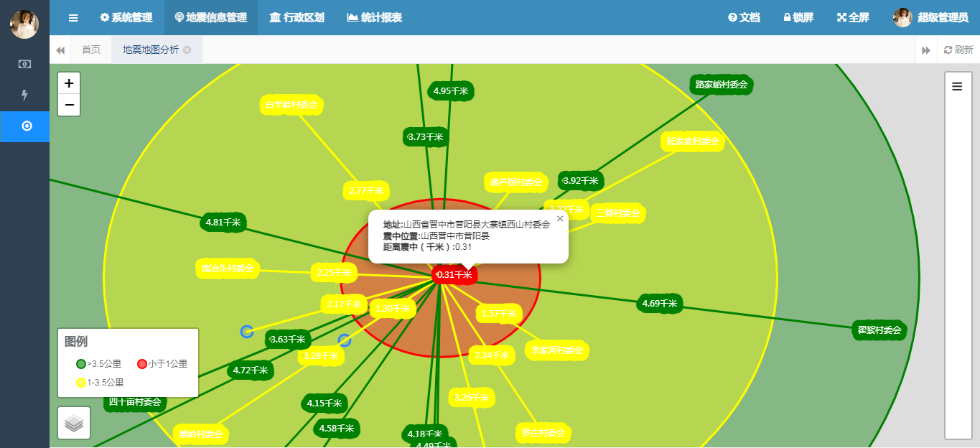Click the 罗庄村委会 village label

(x=543, y=433)
